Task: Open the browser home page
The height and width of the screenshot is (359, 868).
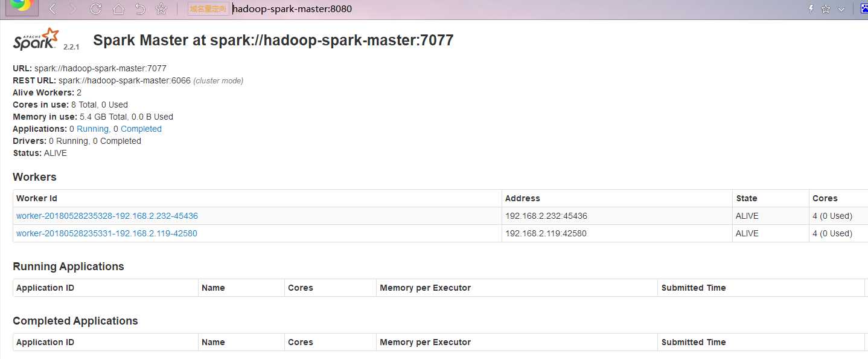Action: click(118, 8)
